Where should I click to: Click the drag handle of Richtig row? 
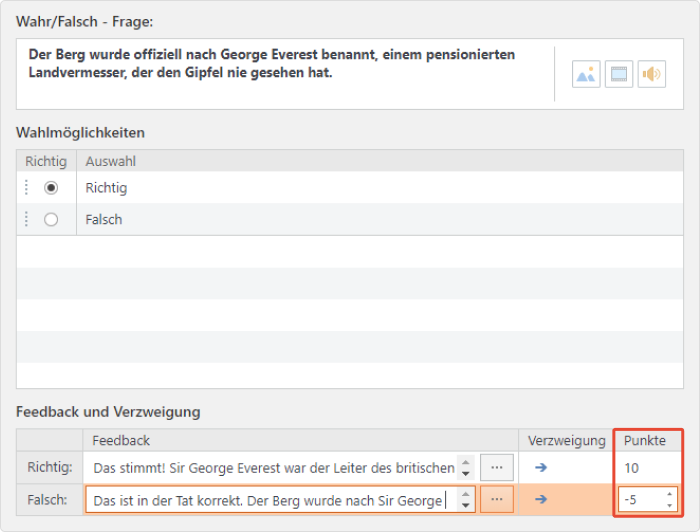tap(26, 187)
